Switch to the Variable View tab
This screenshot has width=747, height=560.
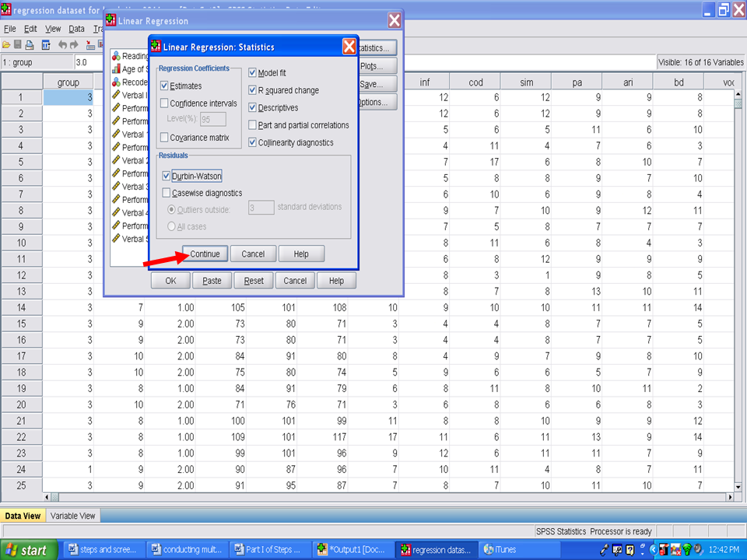[72, 516]
